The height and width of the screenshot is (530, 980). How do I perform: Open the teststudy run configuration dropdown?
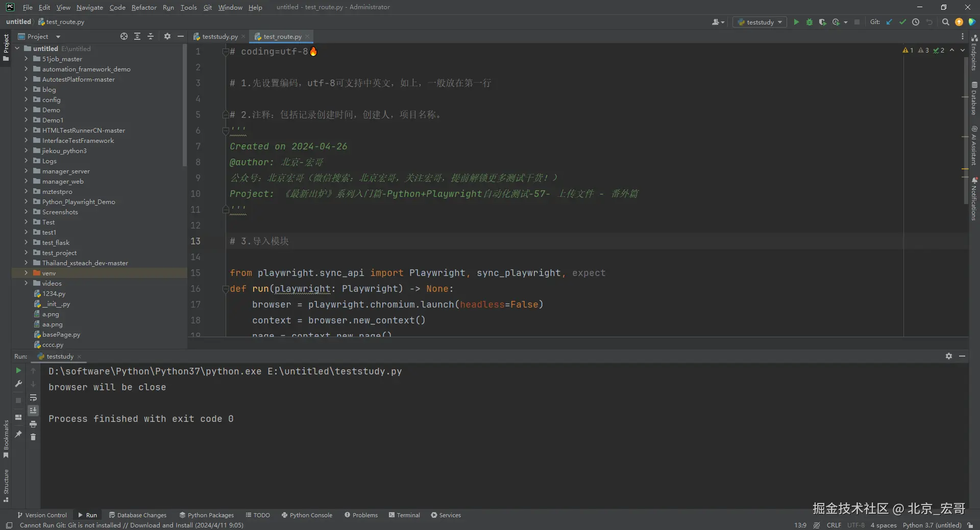[759, 22]
